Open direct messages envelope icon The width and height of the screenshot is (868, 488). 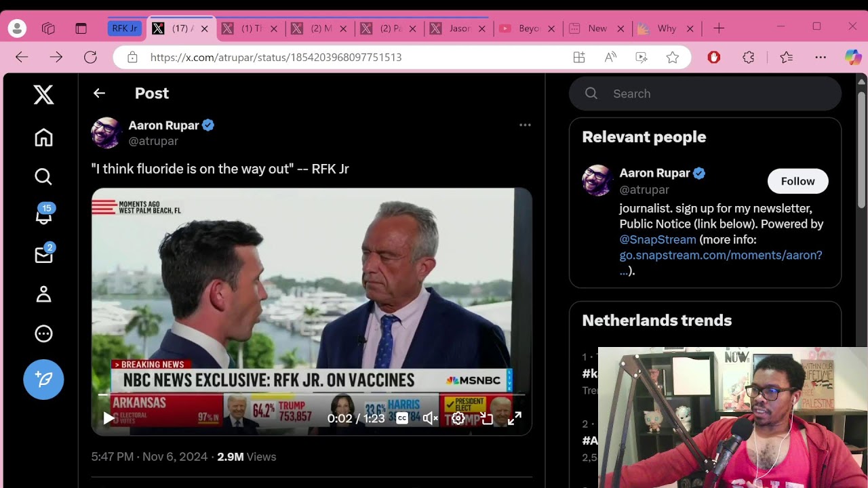(43, 254)
